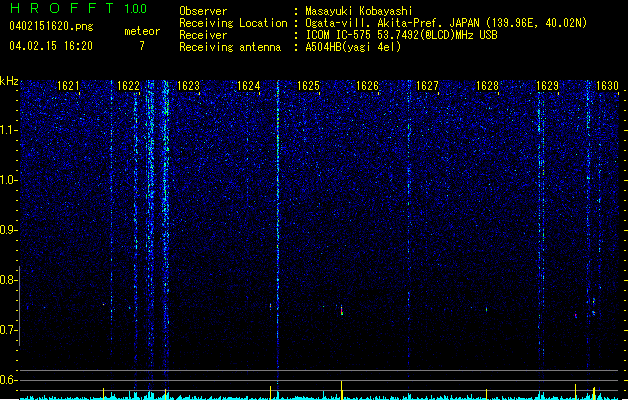
Task: Click the Receiving antenna label
Action: pos(230,47)
